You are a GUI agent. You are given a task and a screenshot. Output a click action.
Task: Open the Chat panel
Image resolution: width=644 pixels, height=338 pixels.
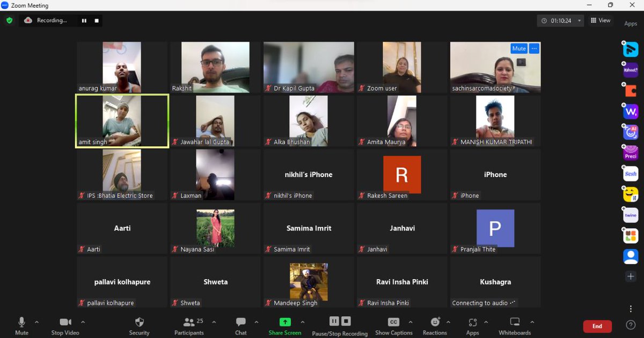(241, 326)
